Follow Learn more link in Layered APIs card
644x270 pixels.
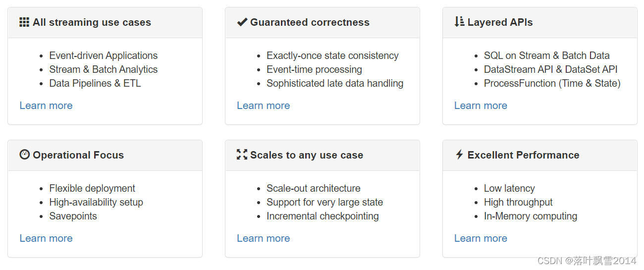tap(481, 106)
